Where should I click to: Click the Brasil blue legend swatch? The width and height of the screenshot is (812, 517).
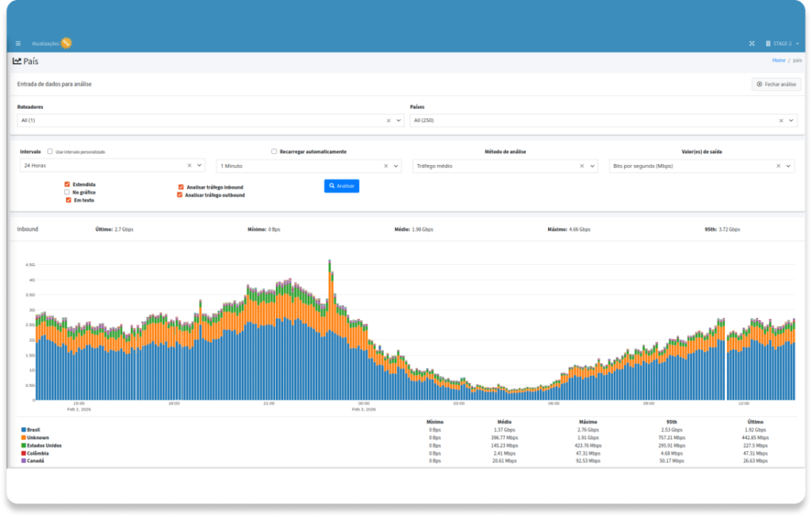pyautogui.click(x=24, y=430)
